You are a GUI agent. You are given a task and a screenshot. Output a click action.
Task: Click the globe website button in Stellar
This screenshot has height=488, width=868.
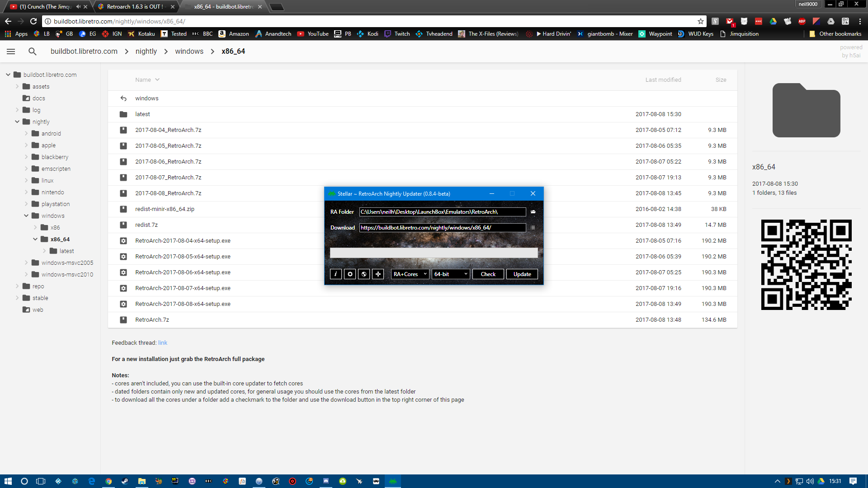tap(364, 274)
